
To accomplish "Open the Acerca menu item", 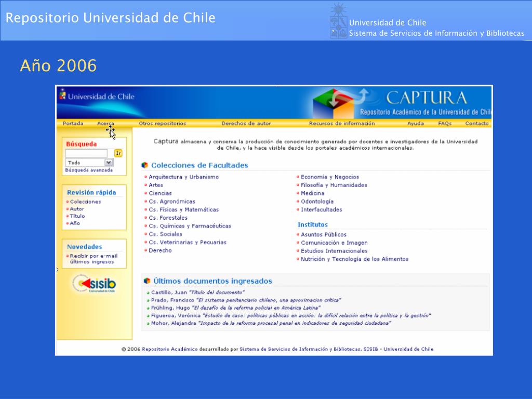I will pos(105,124).
